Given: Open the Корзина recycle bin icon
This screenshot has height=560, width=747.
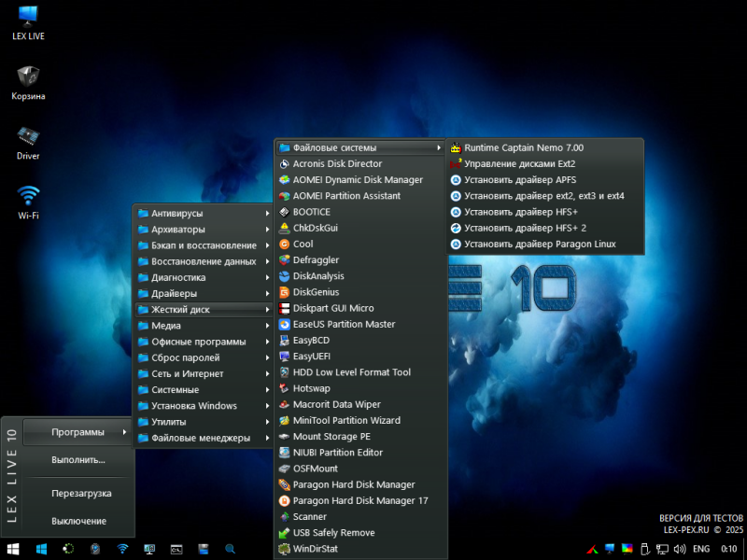Looking at the screenshot, I should [x=28, y=77].
